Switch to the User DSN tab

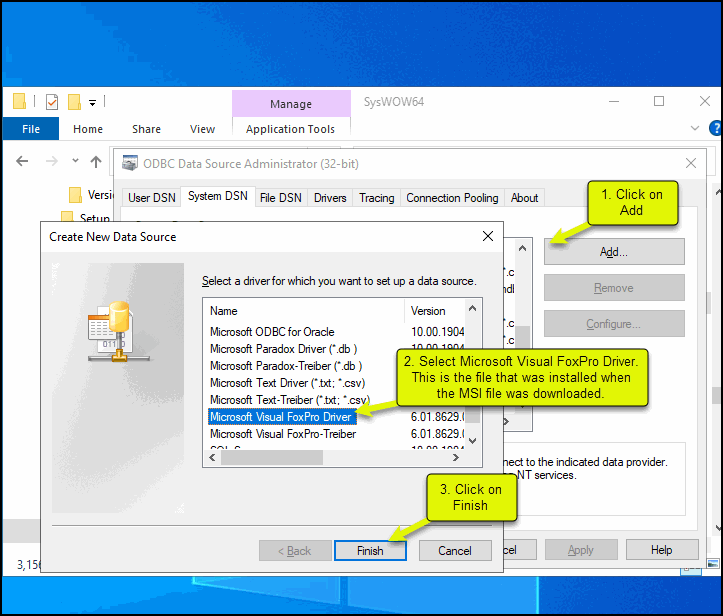coord(152,198)
